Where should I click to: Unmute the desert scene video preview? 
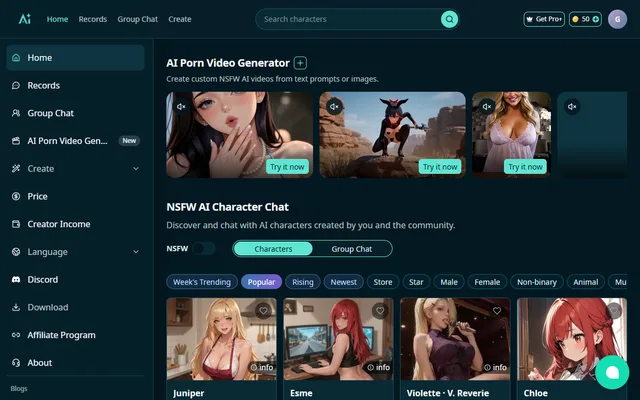coord(334,107)
